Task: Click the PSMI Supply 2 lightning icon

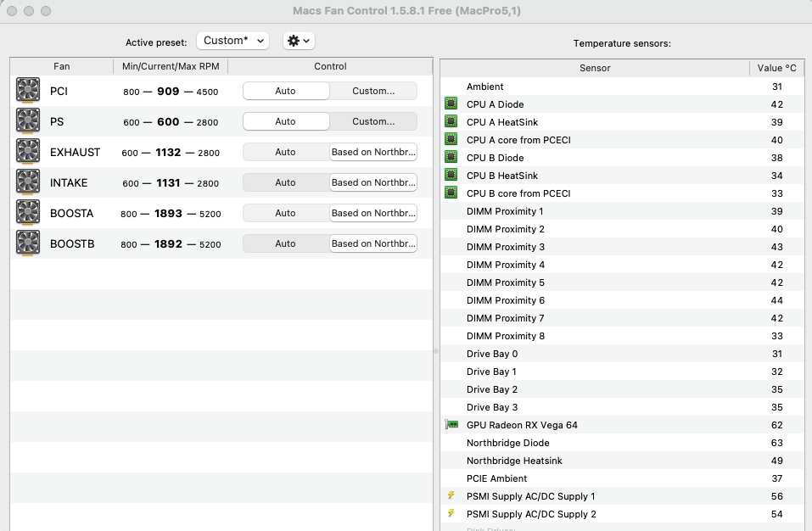Action: click(451, 513)
